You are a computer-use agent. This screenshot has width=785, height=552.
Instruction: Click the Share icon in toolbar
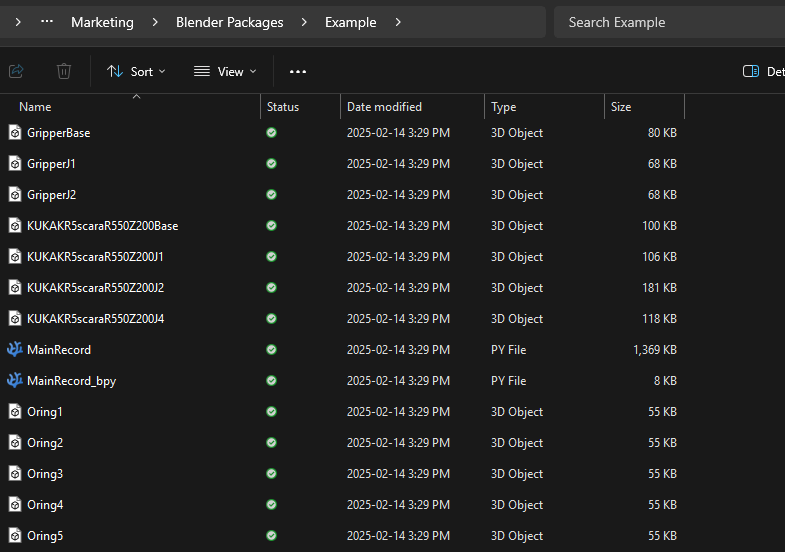coord(16,71)
